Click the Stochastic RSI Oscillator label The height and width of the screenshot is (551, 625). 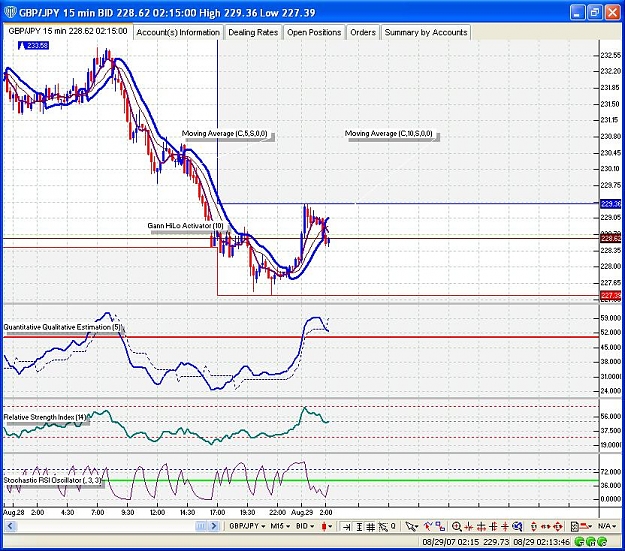52,480
